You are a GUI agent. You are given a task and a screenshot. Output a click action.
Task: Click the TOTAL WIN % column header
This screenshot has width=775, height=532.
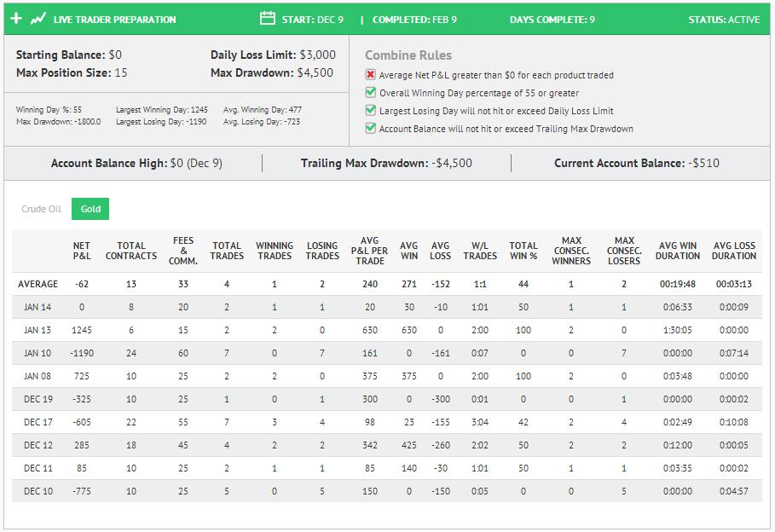coord(523,251)
